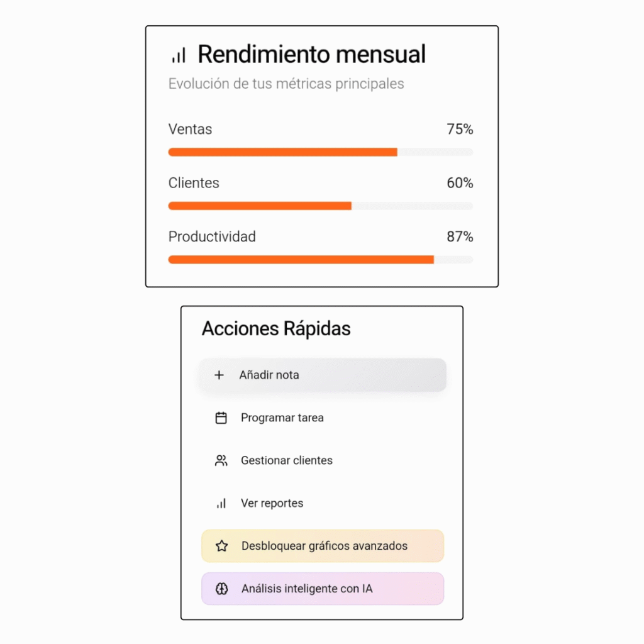The image size is (644, 644).
Task: Open Ver reportes
Action: point(272,504)
